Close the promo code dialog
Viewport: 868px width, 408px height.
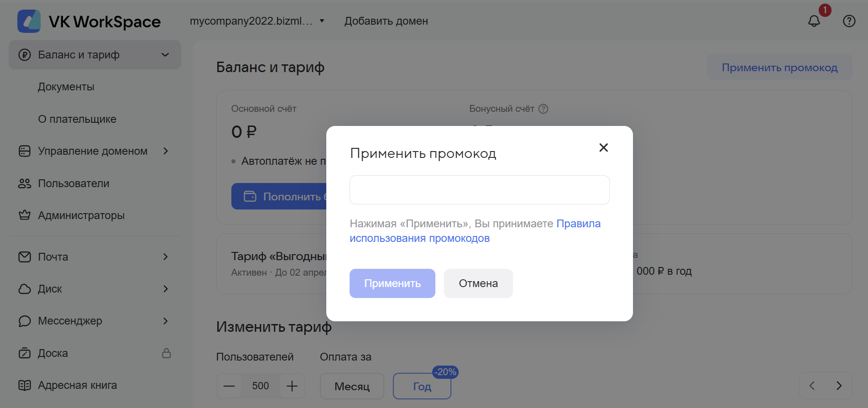pos(603,147)
